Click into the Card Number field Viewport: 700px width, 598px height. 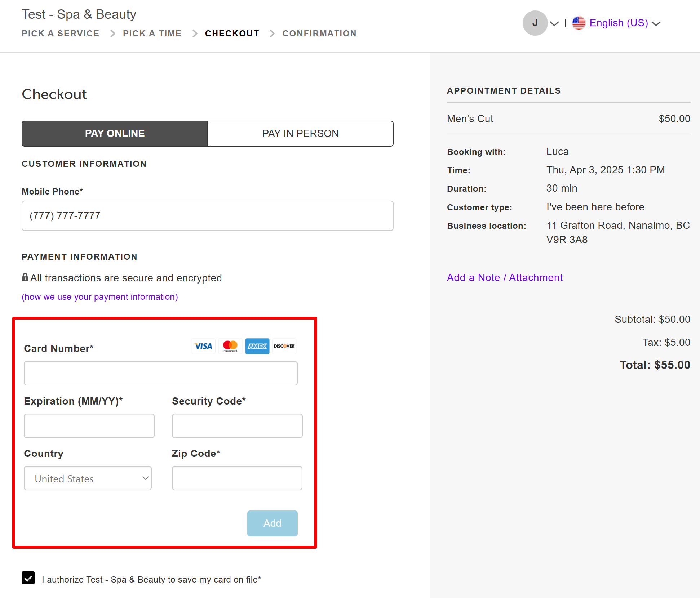click(x=160, y=373)
